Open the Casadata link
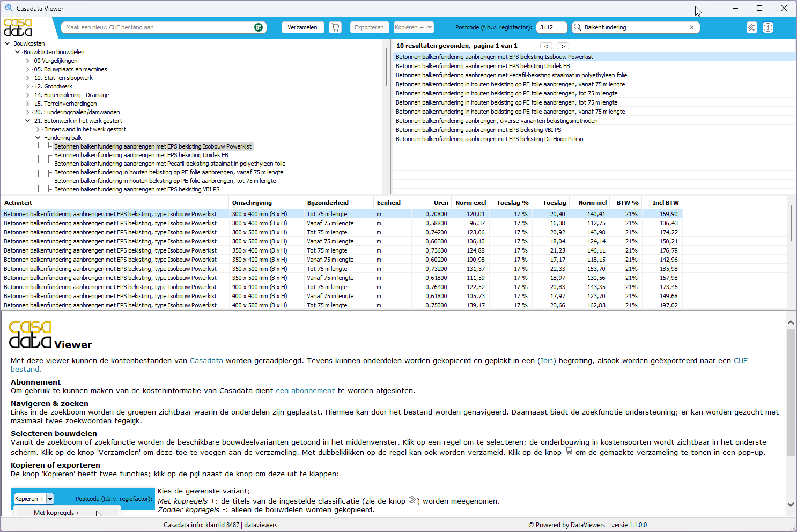 tap(206, 361)
